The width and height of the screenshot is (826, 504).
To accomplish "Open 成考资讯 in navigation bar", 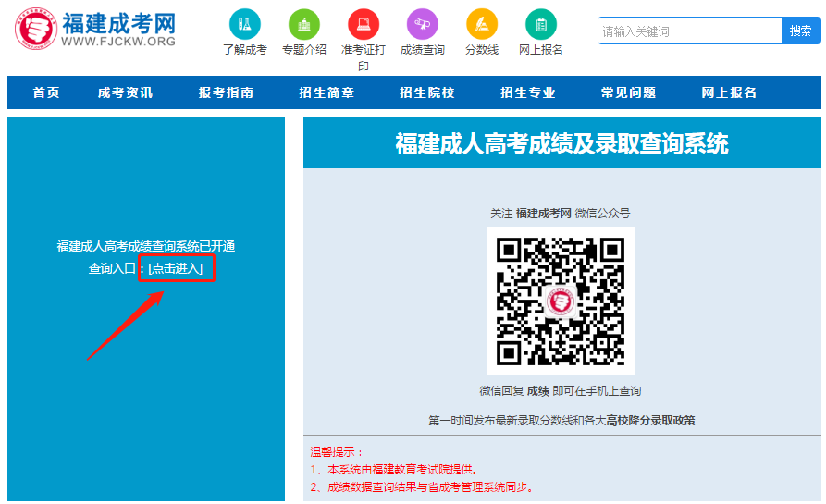I will [x=126, y=92].
